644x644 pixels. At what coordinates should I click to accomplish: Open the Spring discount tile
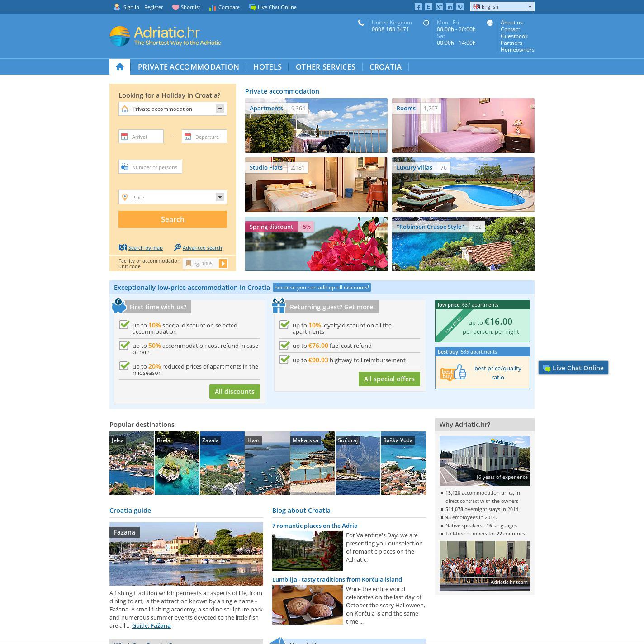[316, 244]
